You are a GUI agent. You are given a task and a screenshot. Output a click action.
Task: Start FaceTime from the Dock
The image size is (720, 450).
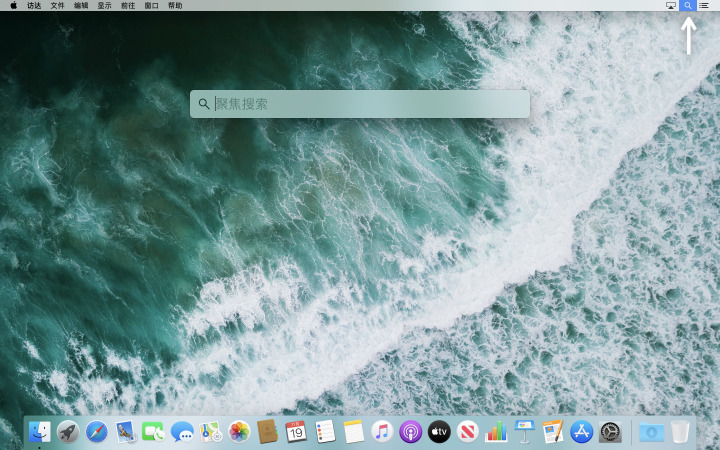153,432
